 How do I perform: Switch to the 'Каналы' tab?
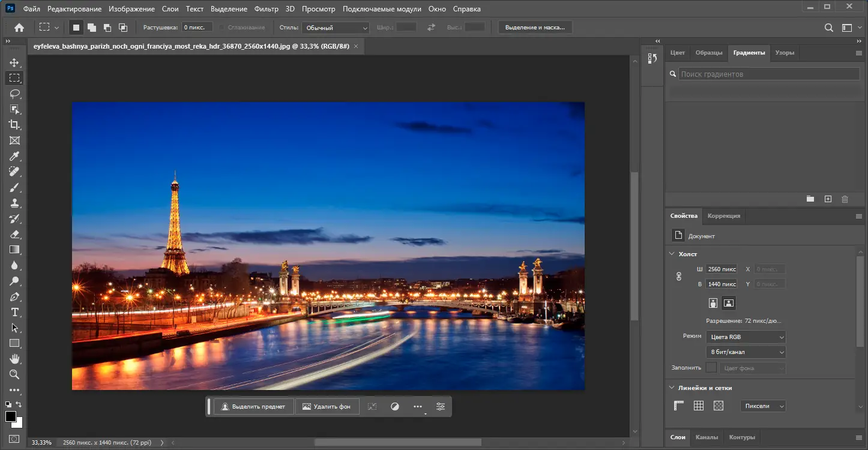[x=707, y=437]
